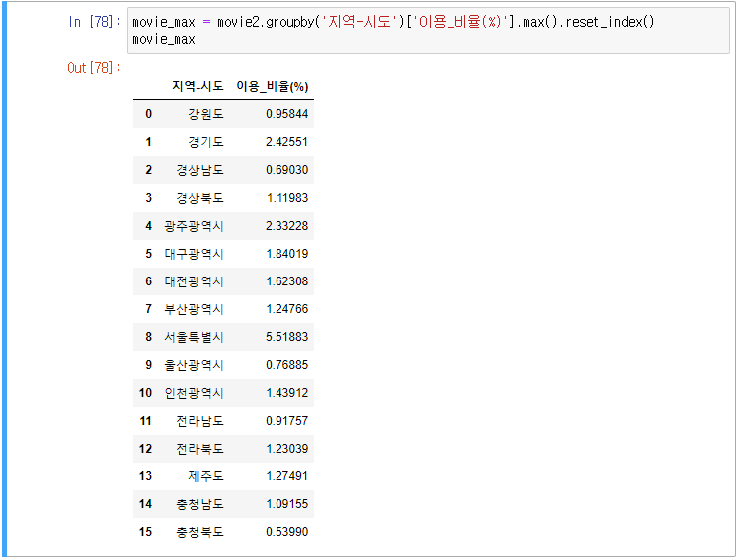This screenshot has width=740, height=560.
Task: Select the value 1.24766
Action: coord(287,309)
